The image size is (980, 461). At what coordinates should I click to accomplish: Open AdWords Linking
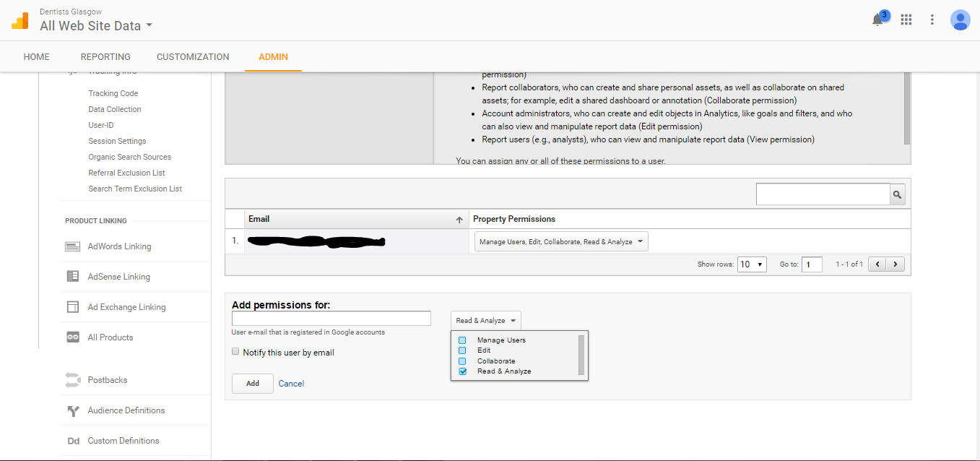pyautogui.click(x=120, y=246)
